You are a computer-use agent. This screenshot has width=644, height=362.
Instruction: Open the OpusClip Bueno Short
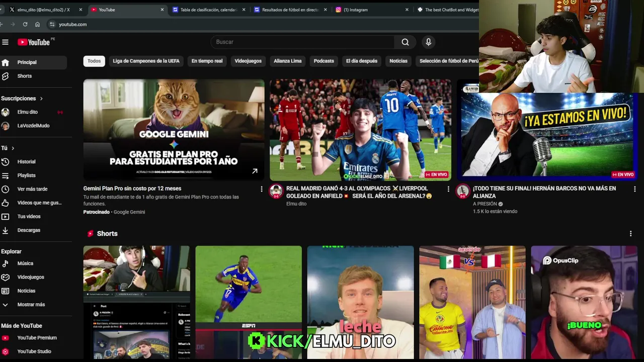point(584,302)
